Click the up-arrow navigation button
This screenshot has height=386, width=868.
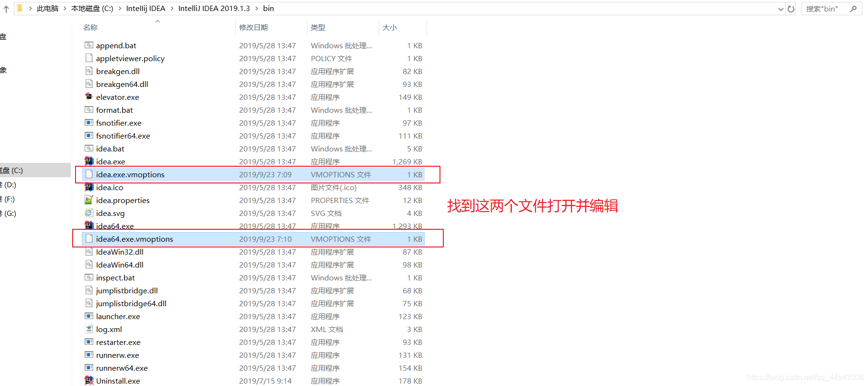coord(6,9)
